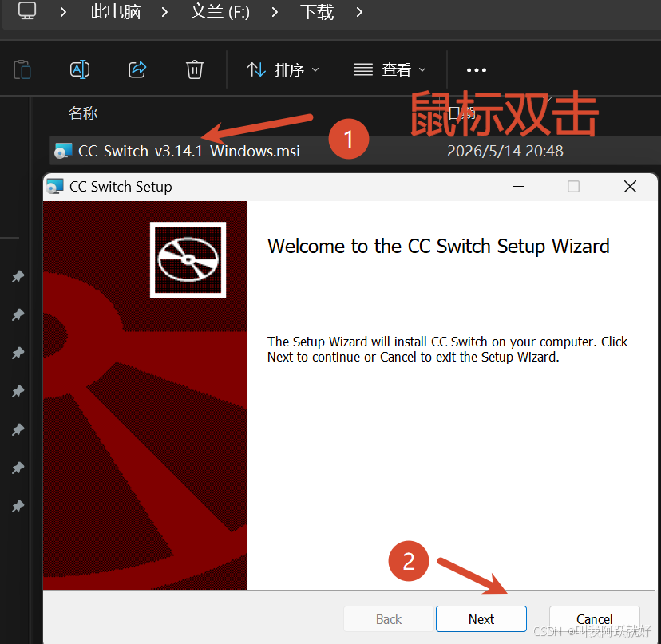This screenshot has height=644, width=661.
Task: Click the fourth pin icon in Explorer sidebar
Action: [18, 392]
